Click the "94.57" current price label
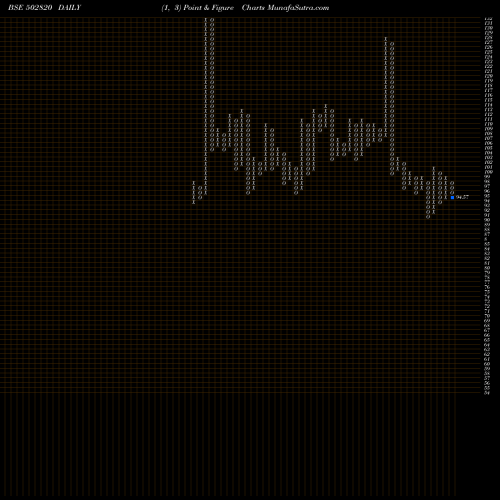This screenshot has height=500, width=500. click(462, 197)
